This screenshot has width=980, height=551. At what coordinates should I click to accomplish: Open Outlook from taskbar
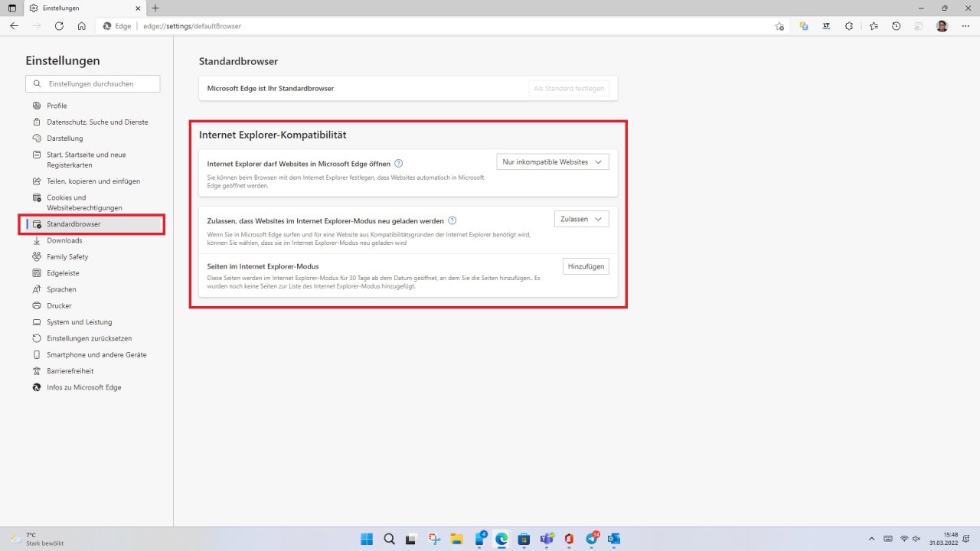point(614,539)
